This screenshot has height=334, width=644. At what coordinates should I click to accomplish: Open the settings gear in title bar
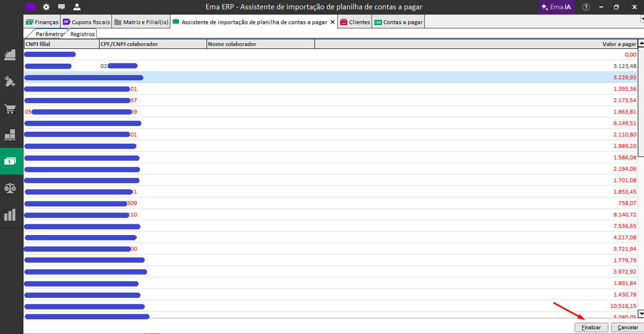pyautogui.click(x=46, y=7)
